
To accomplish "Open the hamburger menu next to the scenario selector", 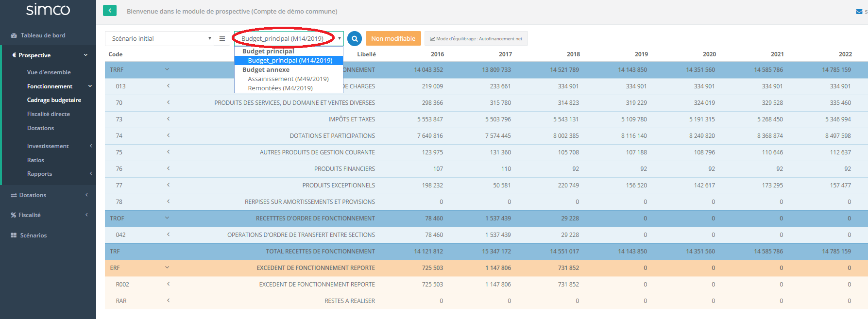I will coord(222,38).
